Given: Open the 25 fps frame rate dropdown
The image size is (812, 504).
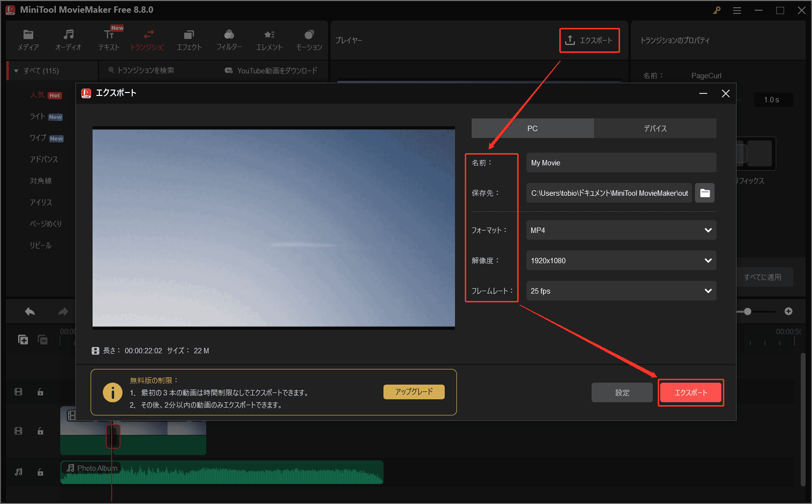Looking at the screenshot, I should [x=621, y=291].
